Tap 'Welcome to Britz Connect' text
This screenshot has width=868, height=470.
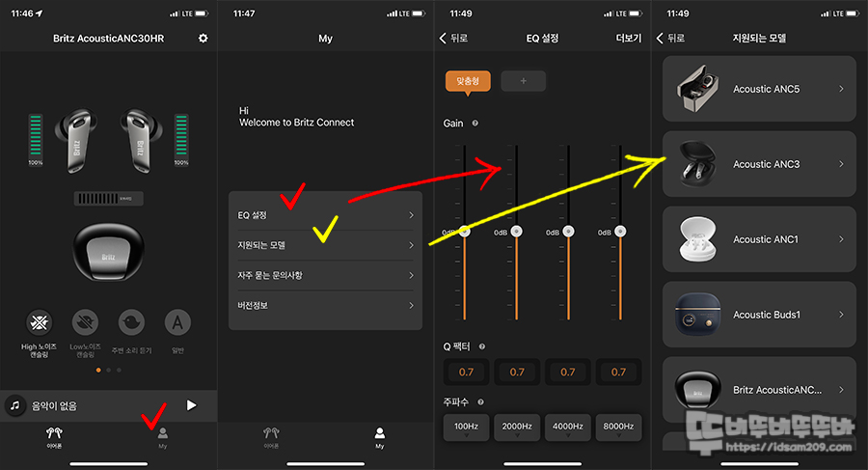click(297, 123)
